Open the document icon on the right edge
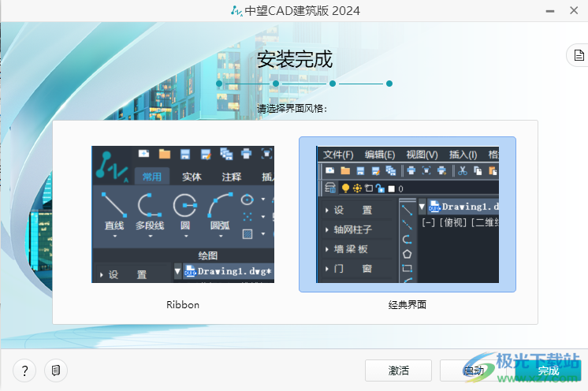Screen dimensions: 588x391 coord(579,55)
